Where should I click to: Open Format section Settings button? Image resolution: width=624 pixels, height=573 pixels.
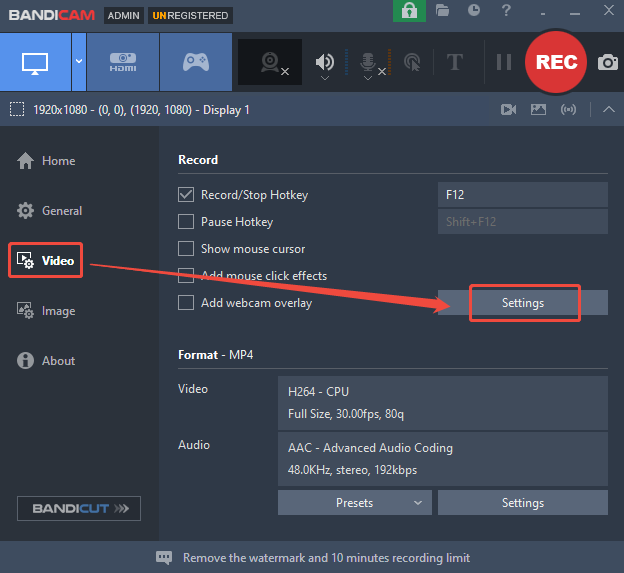pos(523,503)
